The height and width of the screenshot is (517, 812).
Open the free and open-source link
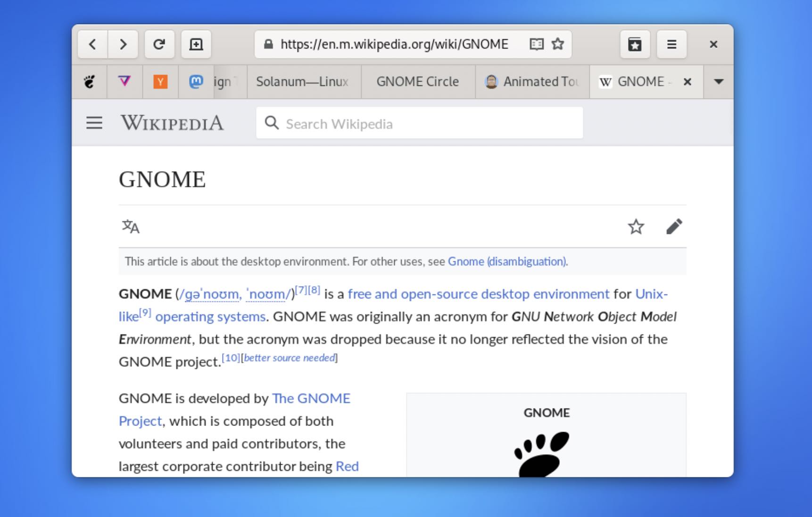[x=413, y=294]
